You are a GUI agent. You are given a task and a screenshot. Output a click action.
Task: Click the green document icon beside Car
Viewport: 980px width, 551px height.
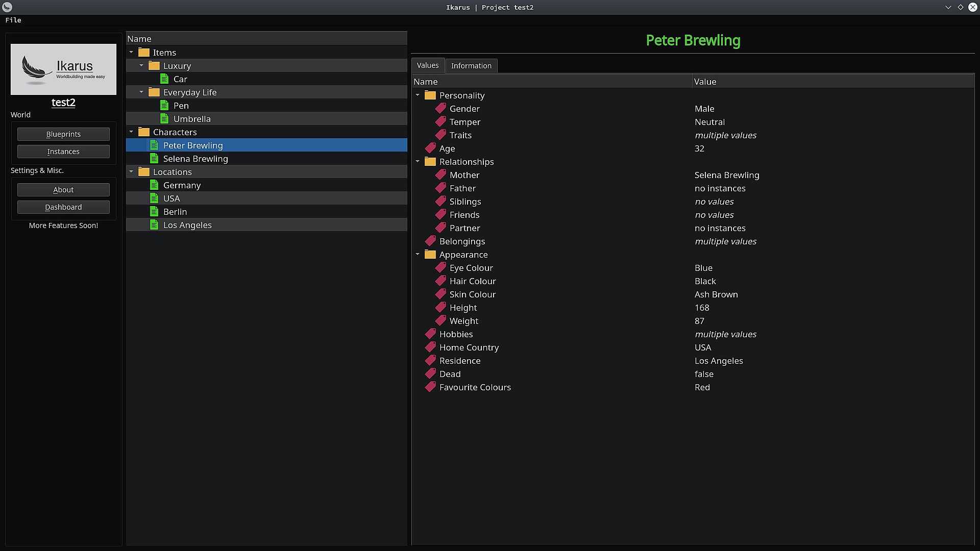tap(164, 79)
